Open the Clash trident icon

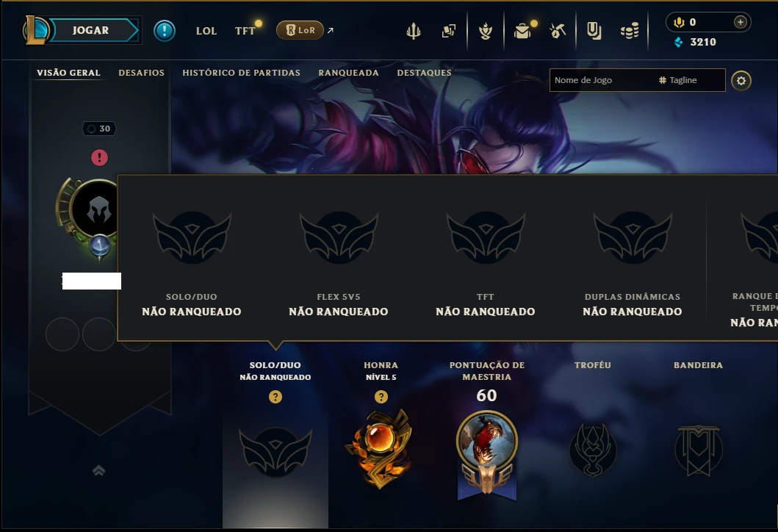(414, 32)
